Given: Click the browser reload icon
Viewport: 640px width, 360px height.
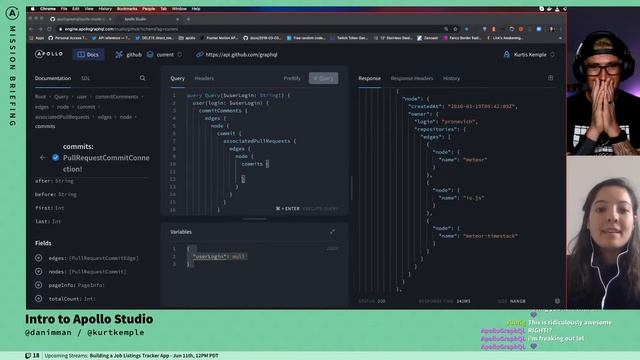Looking at the screenshot, I should (49, 29).
